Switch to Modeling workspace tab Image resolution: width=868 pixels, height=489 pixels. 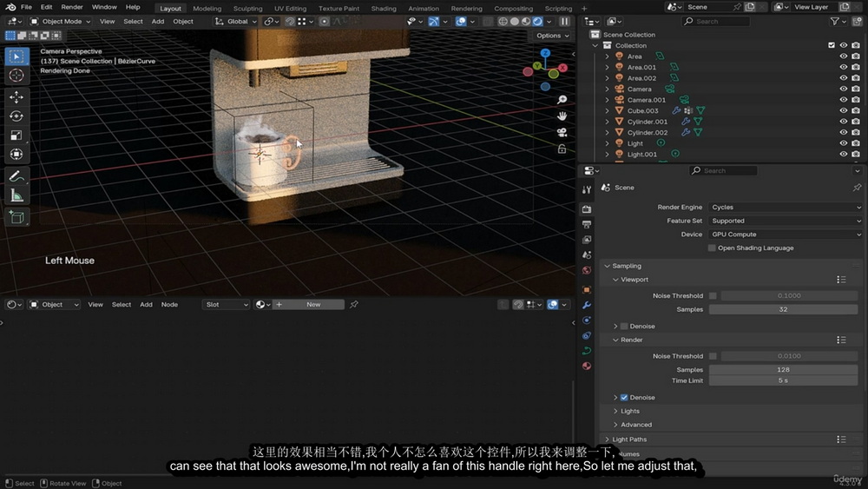pos(207,9)
